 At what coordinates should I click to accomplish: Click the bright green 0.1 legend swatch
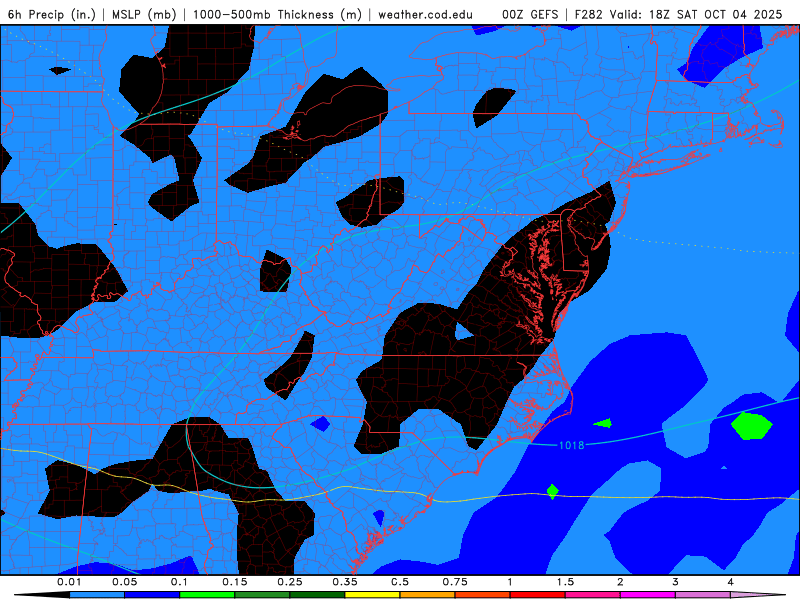point(207,595)
